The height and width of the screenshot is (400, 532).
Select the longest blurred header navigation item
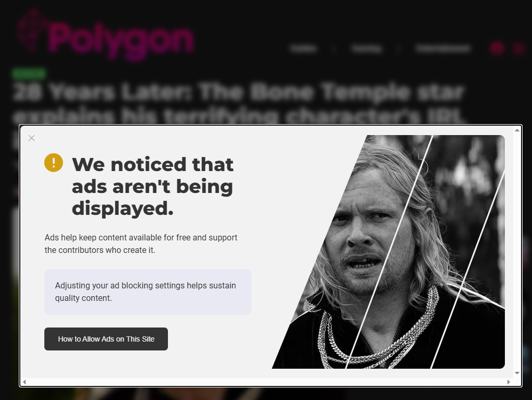(443, 49)
